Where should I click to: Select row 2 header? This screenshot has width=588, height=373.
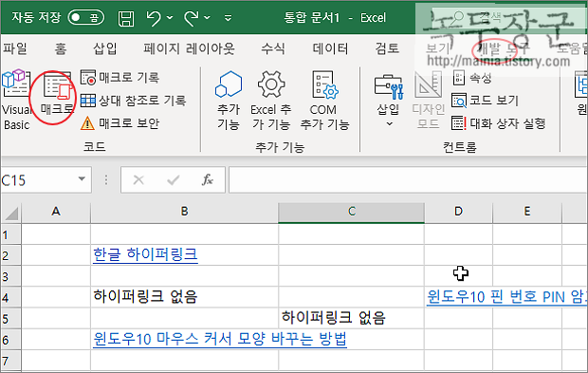10,255
